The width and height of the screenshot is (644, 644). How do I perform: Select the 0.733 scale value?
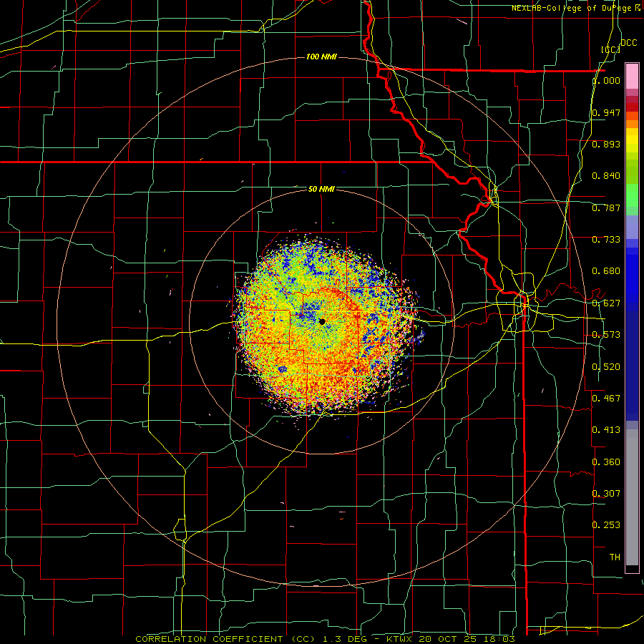click(x=606, y=240)
